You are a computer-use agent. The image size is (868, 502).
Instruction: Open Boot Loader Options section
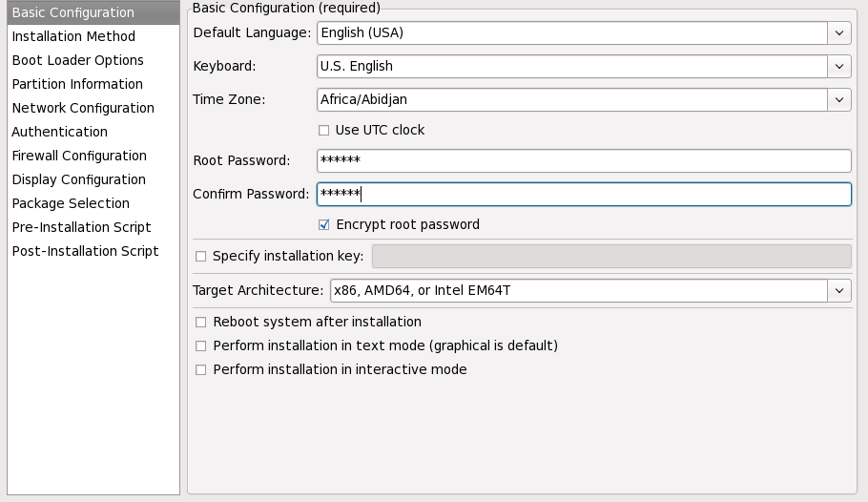pyautogui.click(x=77, y=60)
